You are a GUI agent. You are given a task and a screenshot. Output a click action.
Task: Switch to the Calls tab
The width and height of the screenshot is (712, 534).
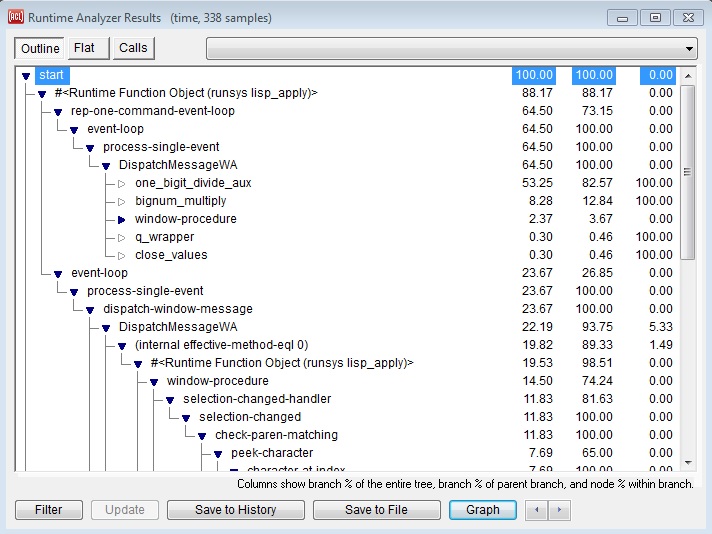click(133, 48)
